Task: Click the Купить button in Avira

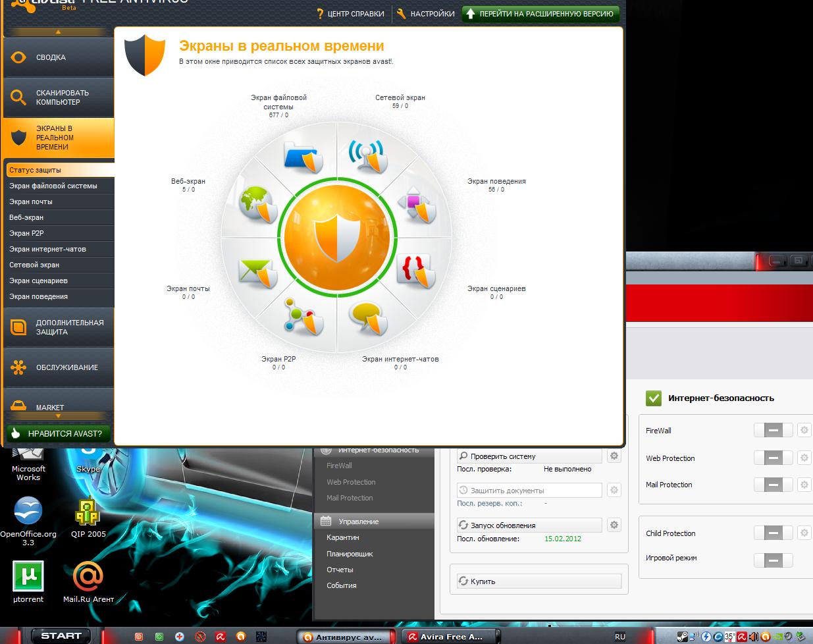Action: (x=539, y=581)
